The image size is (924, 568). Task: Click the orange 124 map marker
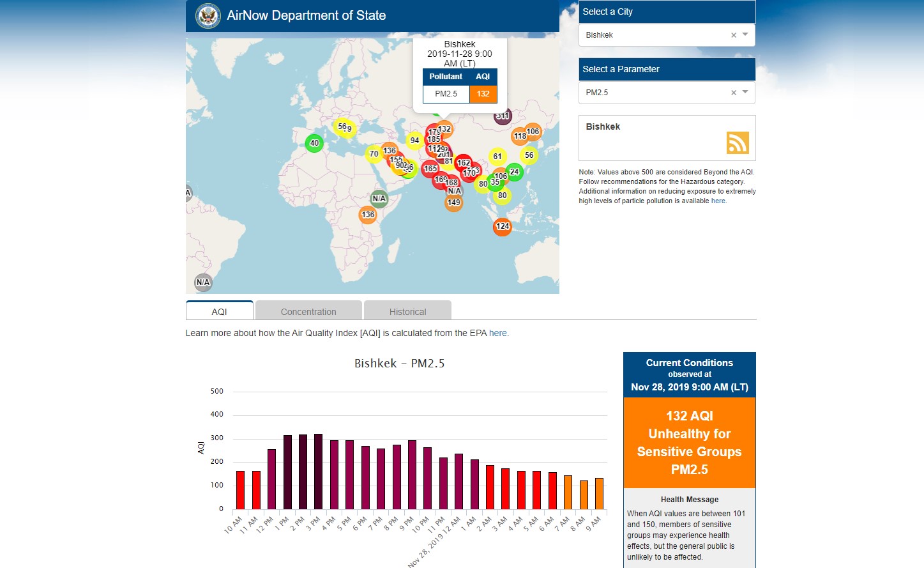(503, 226)
